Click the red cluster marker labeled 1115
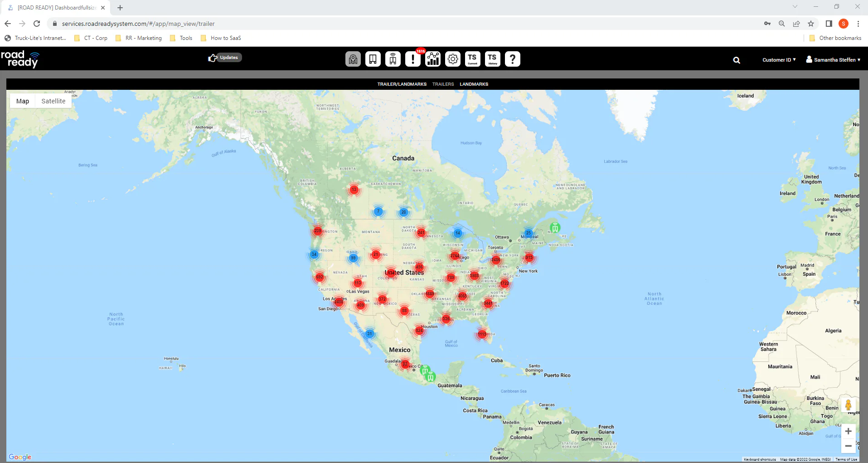 pos(482,334)
